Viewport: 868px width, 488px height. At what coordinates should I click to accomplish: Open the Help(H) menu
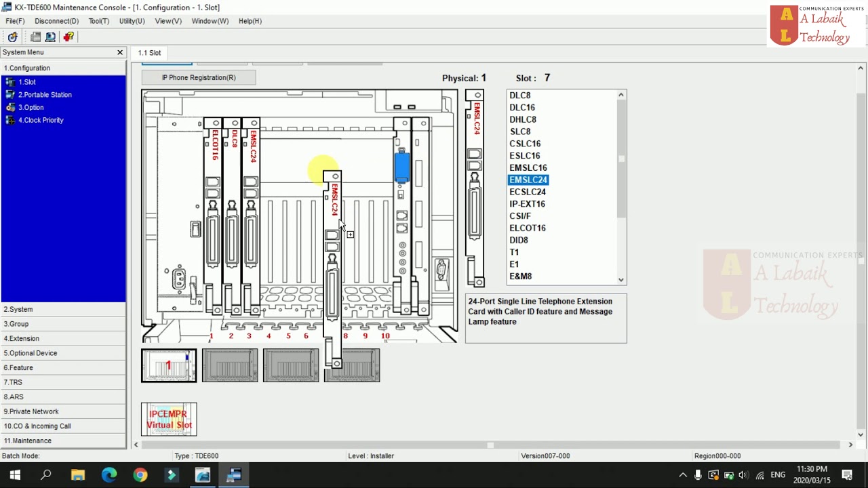pos(250,21)
